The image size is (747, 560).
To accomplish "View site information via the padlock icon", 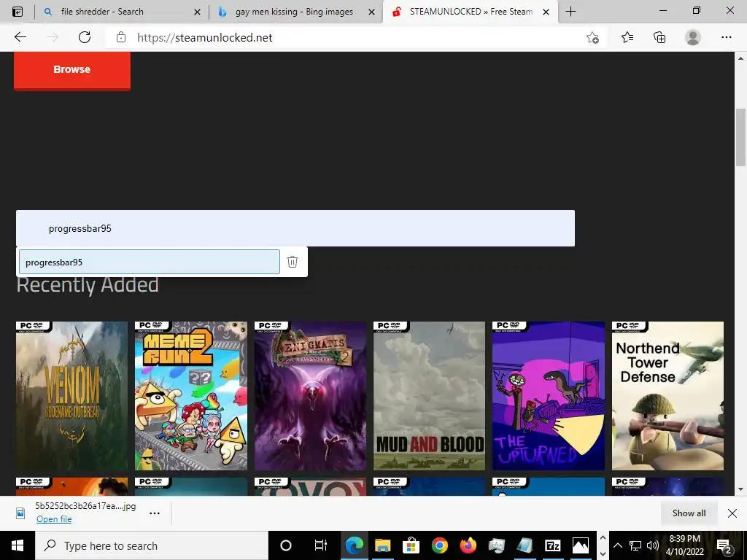I will tap(121, 37).
